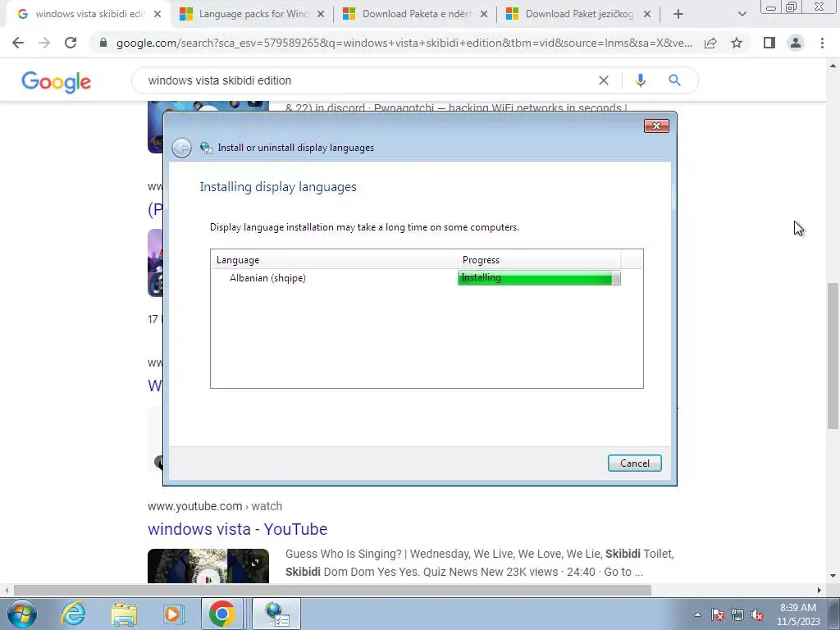Click the back arrow in language installer dialog
This screenshot has width=840, height=630.
[x=181, y=148]
